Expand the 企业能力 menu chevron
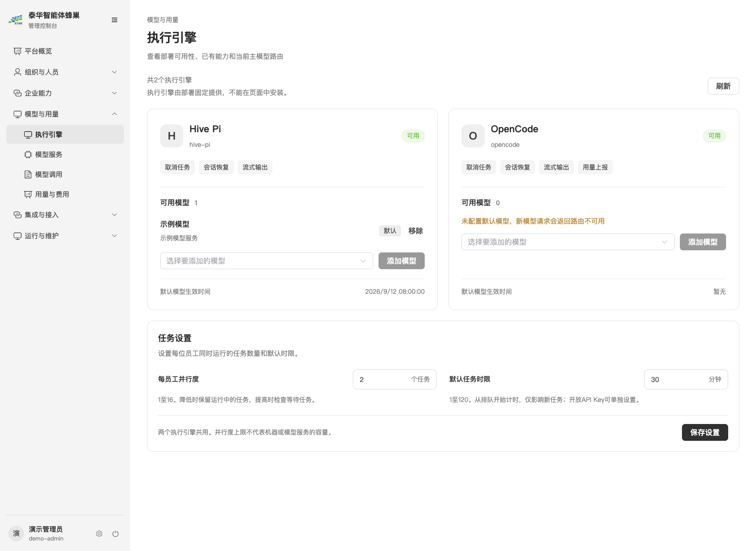Image resolution: width=756 pixels, height=551 pixels. tap(114, 93)
